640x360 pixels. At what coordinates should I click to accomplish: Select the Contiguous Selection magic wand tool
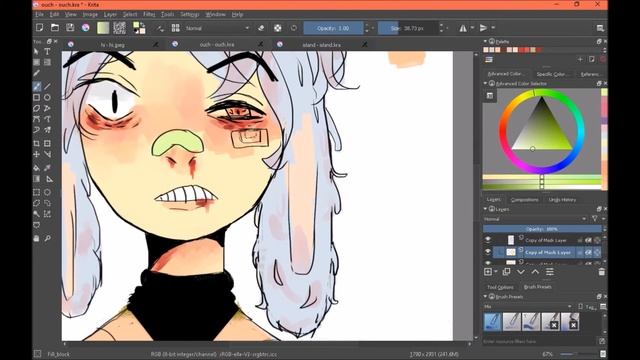click(36, 214)
